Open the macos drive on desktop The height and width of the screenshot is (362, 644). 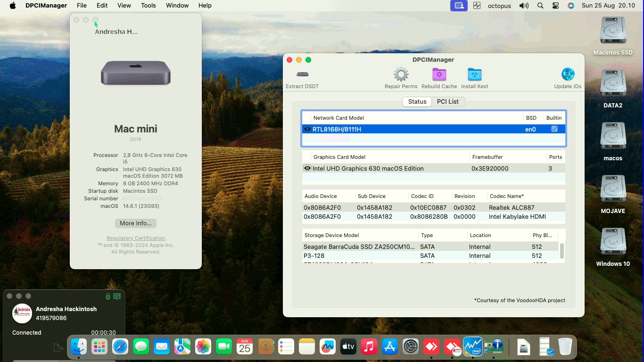coord(613,137)
